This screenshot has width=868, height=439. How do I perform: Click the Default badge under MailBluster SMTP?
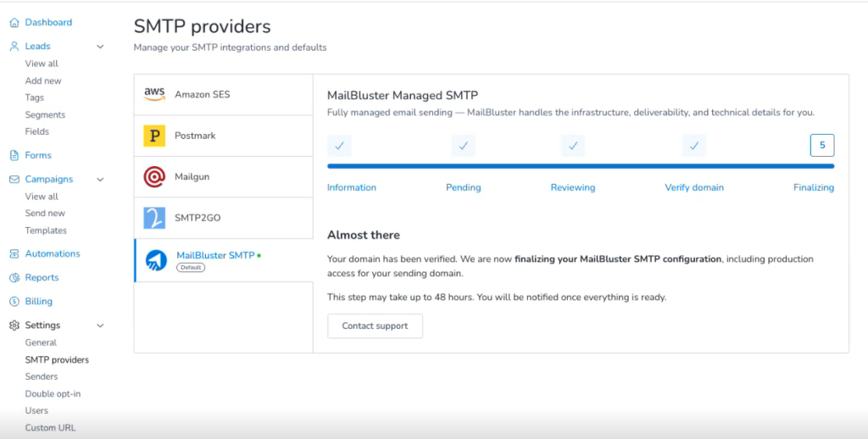tap(191, 268)
